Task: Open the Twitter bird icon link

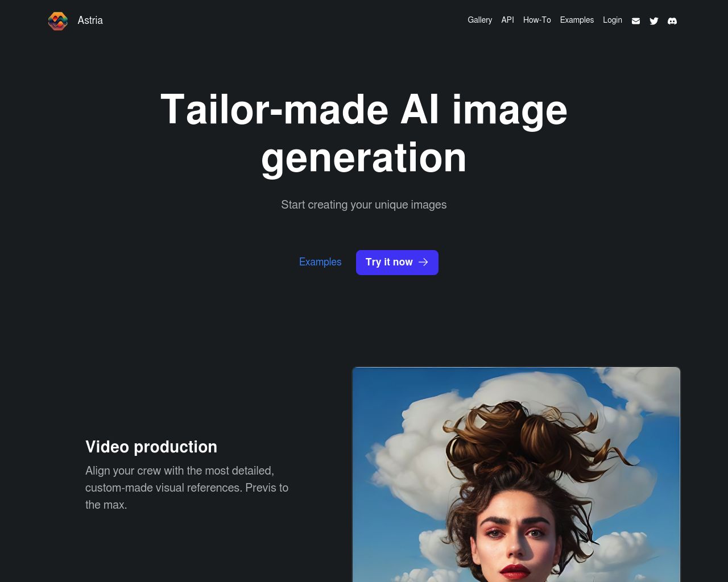Action: tap(654, 21)
